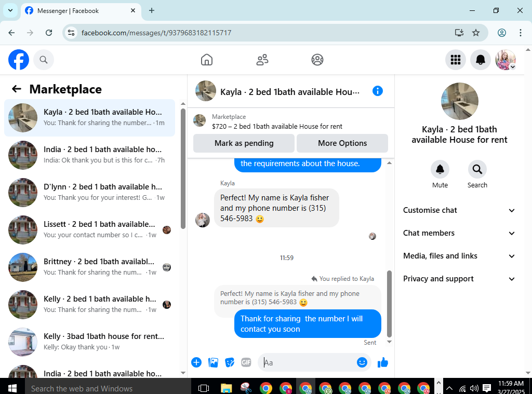Open the Friends icon in top navigation
The width and height of the screenshot is (532, 394).
point(262,60)
